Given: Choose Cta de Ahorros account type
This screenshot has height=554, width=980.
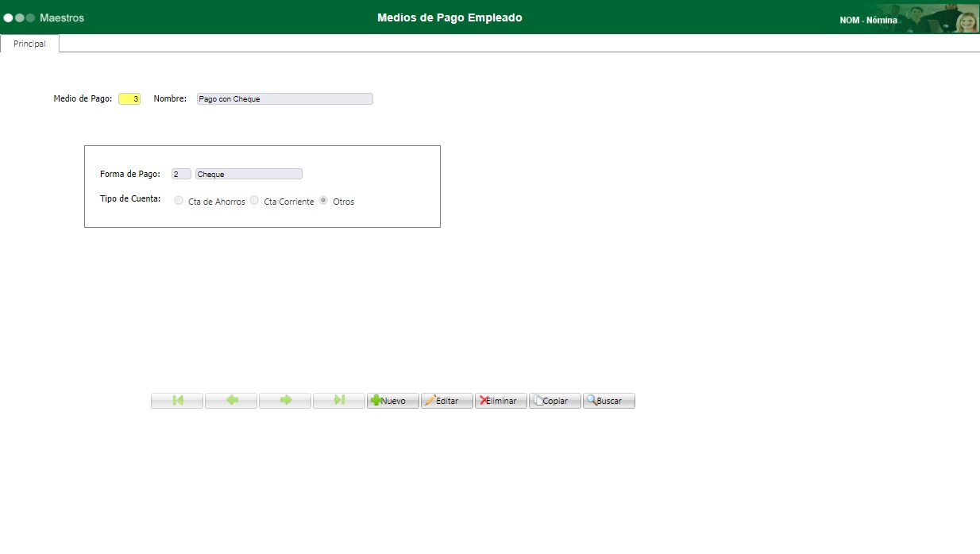Looking at the screenshot, I should (x=179, y=201).
